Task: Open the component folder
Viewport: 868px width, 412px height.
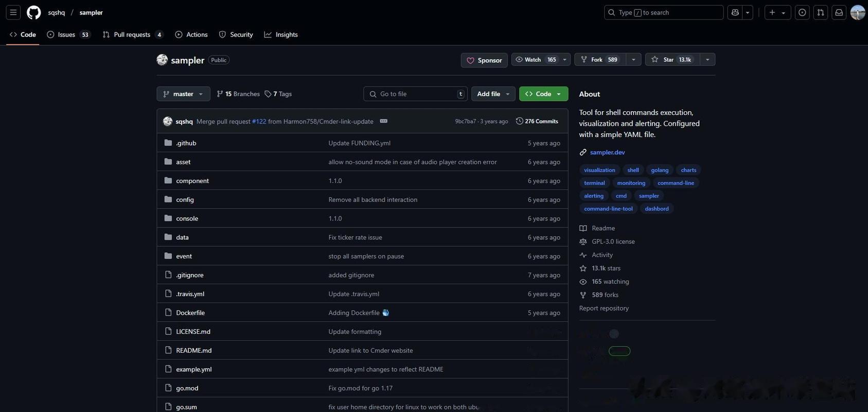Action: pos(192,181)
